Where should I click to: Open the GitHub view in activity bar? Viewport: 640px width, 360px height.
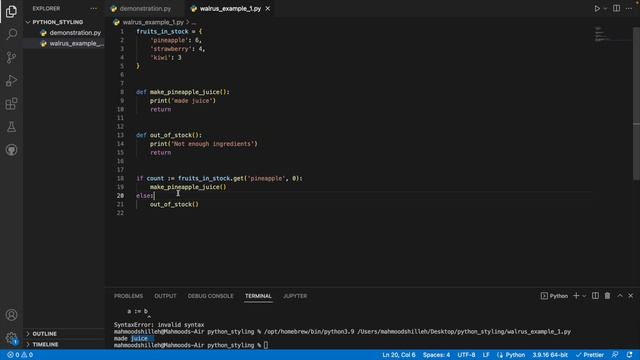tap(11, 150)
